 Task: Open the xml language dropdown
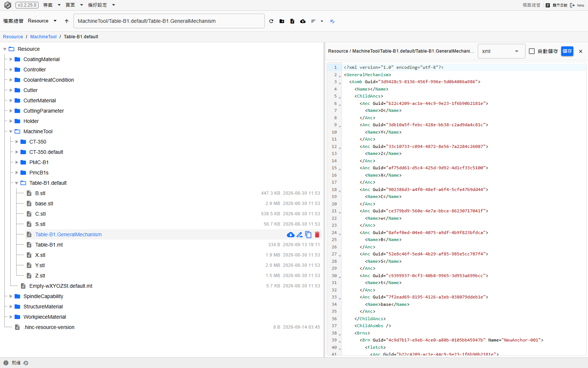coord(501,51)
